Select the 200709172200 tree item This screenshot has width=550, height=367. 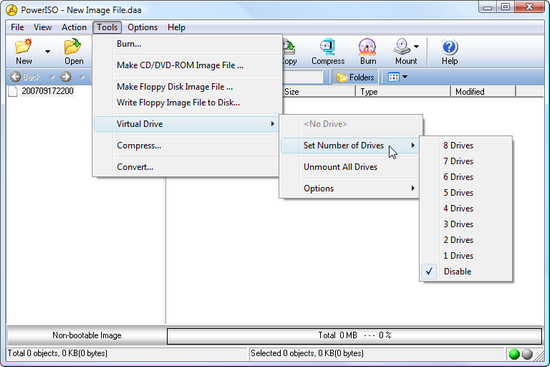(47, 91)
